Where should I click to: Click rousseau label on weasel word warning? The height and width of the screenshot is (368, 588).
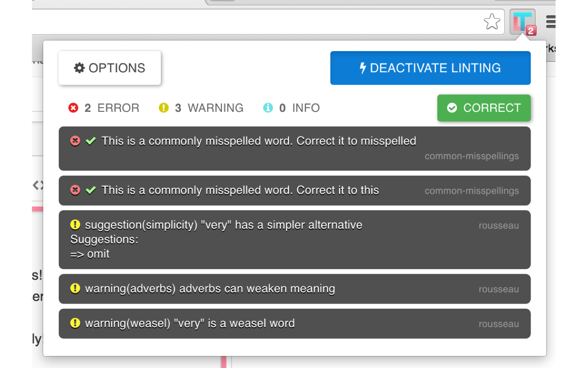[499, 324]
